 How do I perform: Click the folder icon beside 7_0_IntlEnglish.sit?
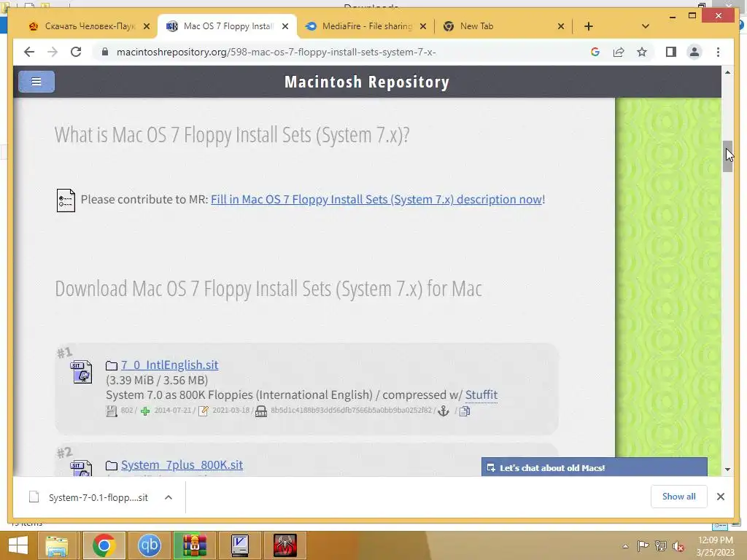[112, 365]
